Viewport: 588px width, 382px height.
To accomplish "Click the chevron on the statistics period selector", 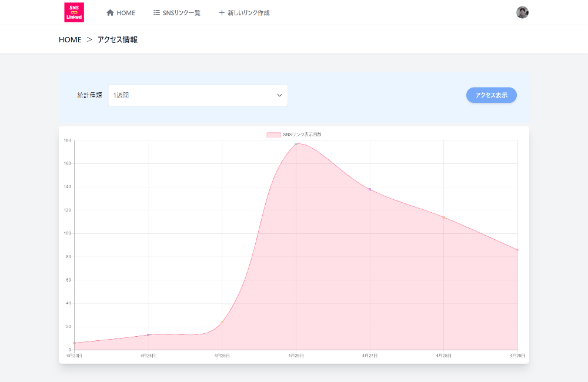I will click(279, 95).
